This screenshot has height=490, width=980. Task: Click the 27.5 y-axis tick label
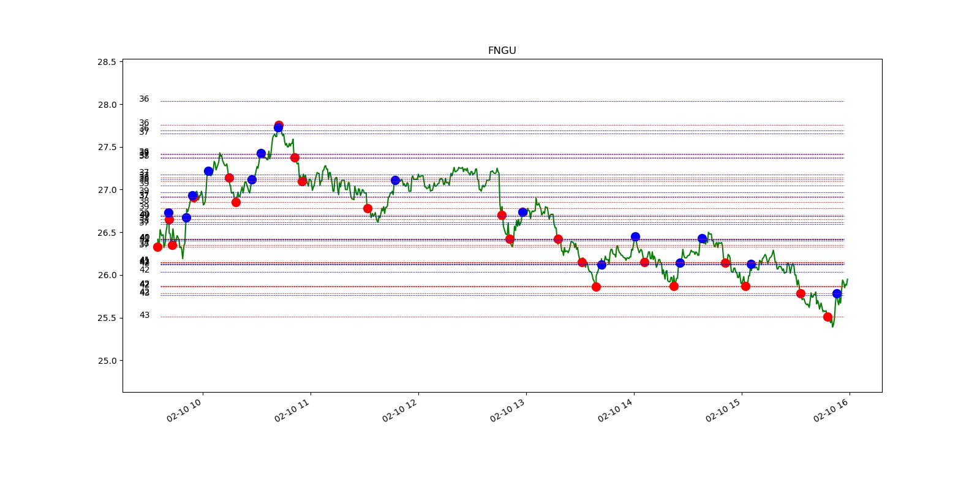[x=107, y=147]
